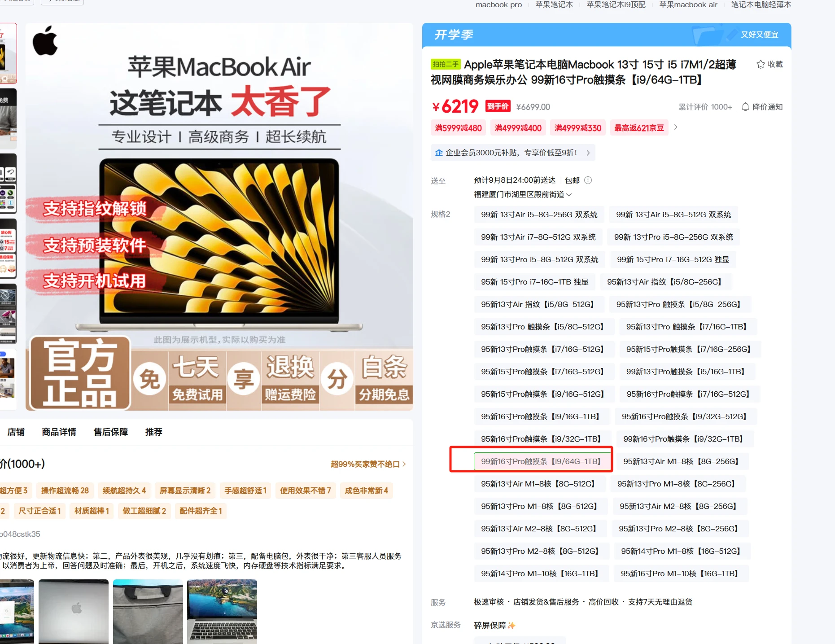
Task: Select spec 99新 13寸Air i5-8G-256G 双系统
Action: [x=539, y=215]
